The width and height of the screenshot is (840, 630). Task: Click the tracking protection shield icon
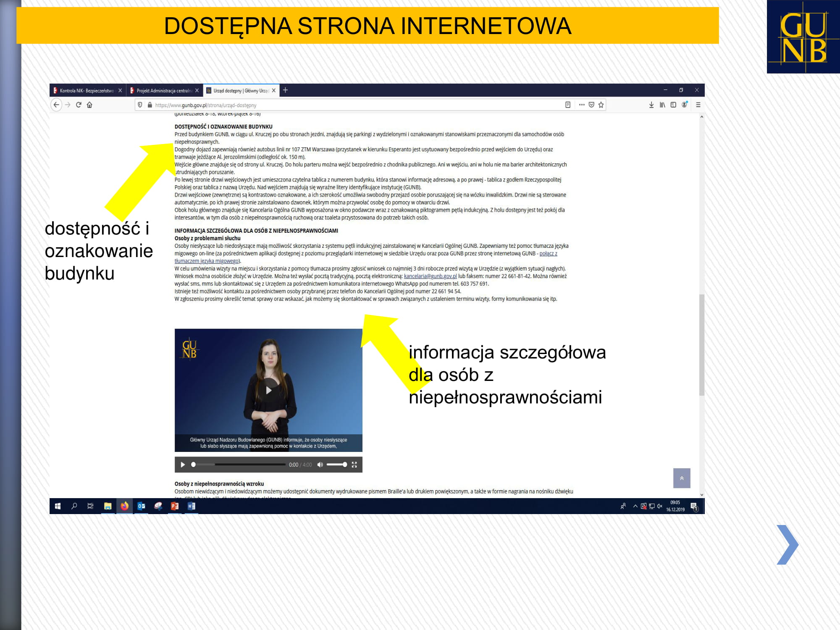(140, 105)
